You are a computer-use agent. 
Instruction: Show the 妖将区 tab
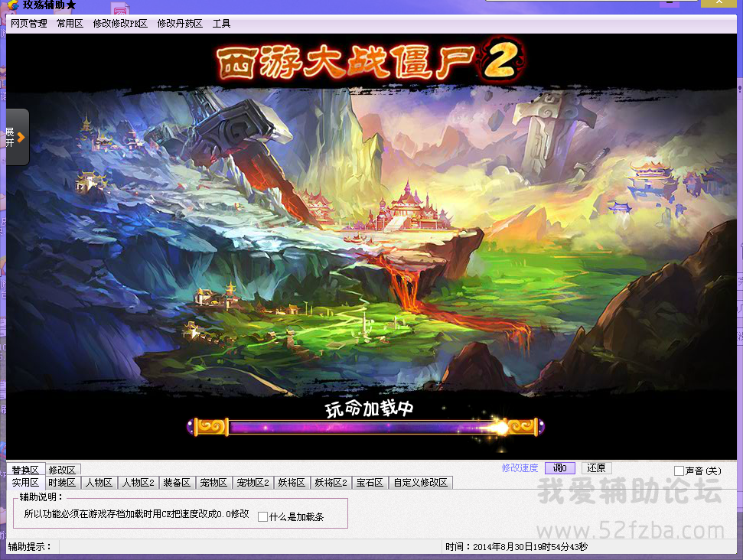pos(292,482)
